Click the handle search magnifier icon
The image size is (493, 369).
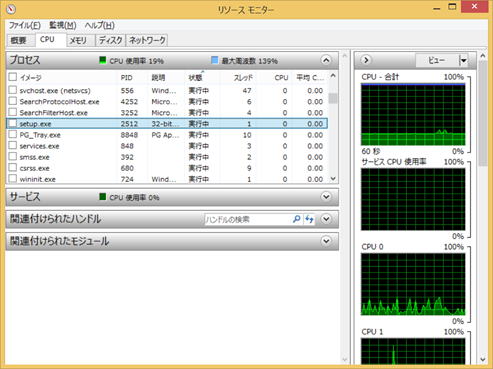(296, 219)
